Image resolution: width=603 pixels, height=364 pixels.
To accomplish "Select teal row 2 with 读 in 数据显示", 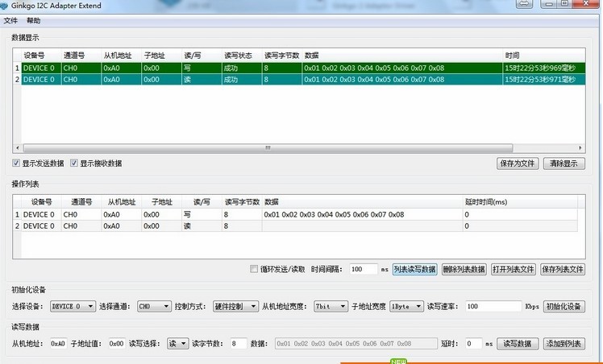I will coord(303,80).
